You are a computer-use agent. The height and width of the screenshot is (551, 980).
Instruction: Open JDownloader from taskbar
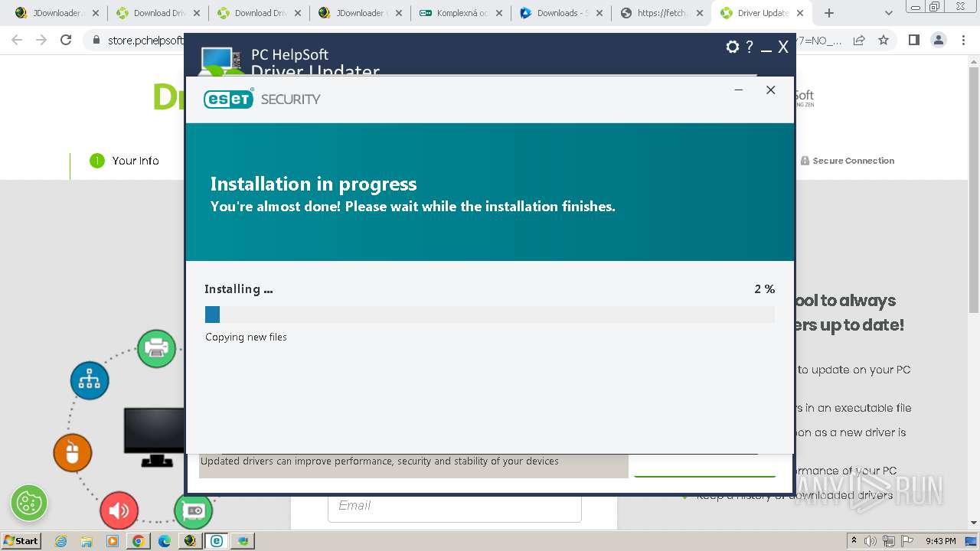click(x=190, y=541)
